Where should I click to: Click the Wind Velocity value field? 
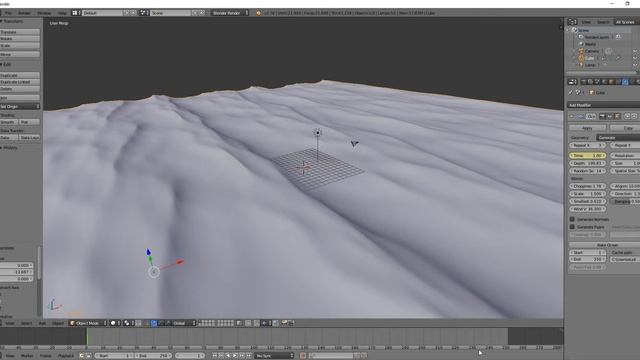588,209
